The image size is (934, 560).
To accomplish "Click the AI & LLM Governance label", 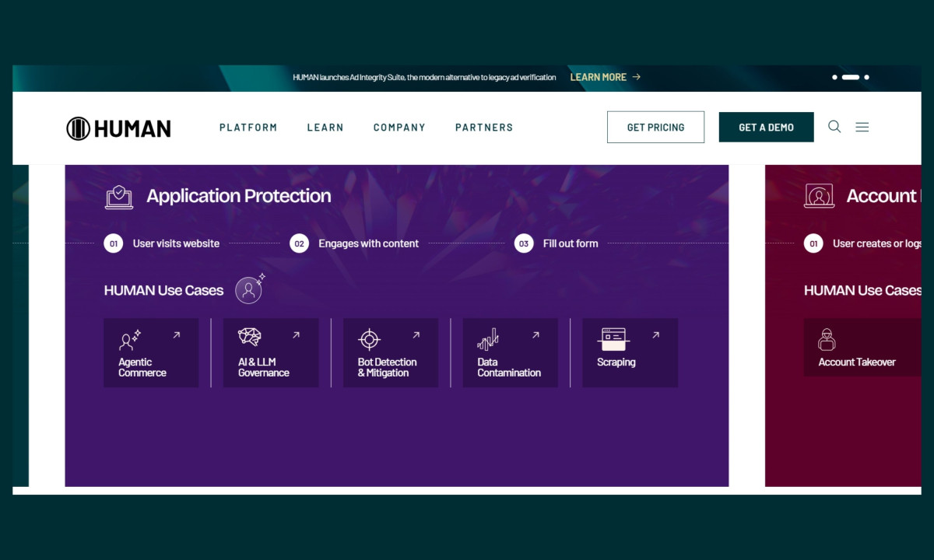I will 264,367.
